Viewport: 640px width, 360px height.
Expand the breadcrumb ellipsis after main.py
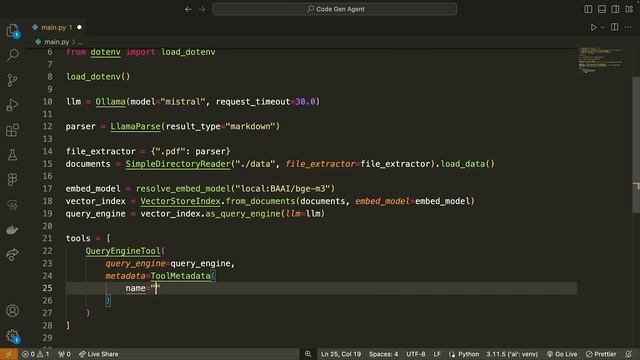(x=80, y=42)
